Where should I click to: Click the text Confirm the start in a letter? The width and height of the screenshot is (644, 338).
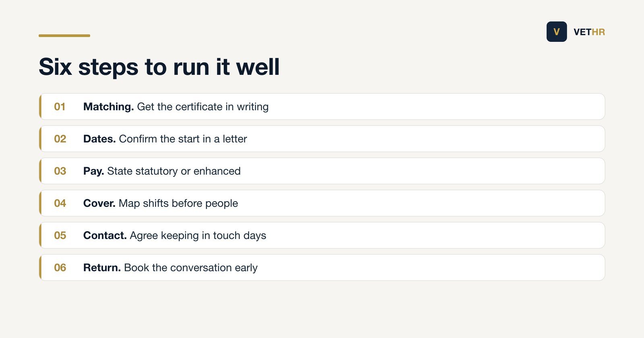(183, 139)
